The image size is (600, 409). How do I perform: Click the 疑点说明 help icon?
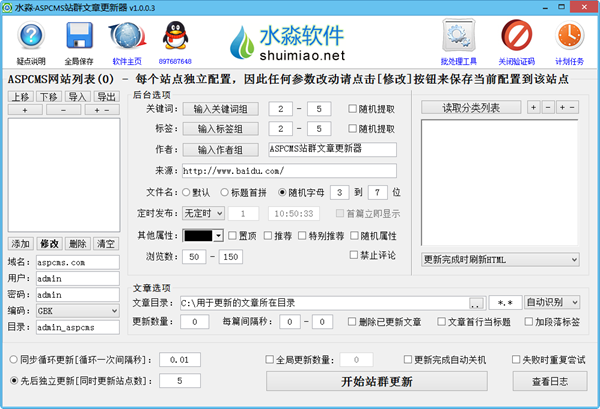point(31,38)
